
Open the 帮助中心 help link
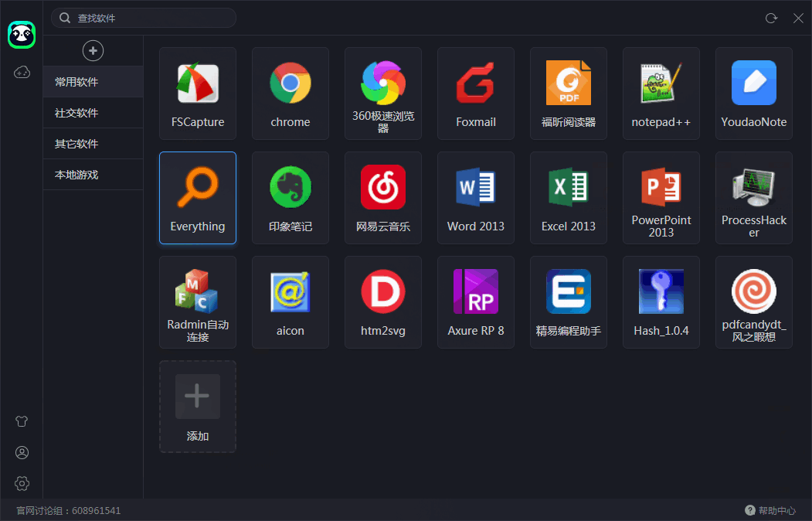[x=770, y=511]
